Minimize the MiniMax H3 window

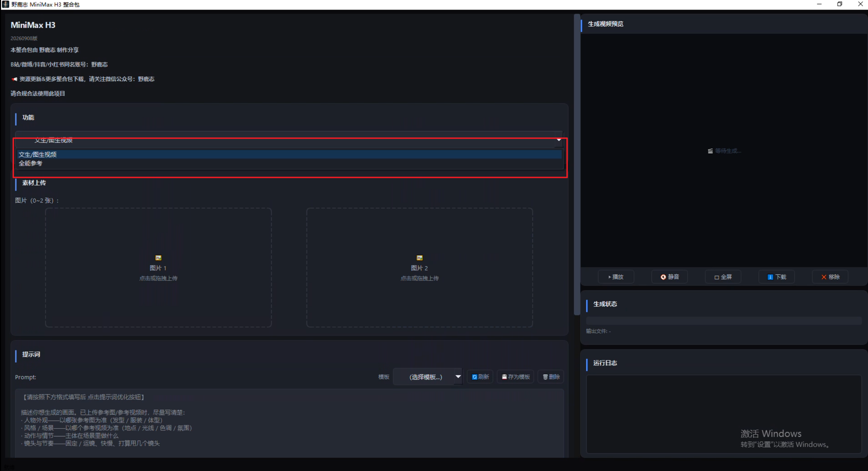click(x=819, y=4)
